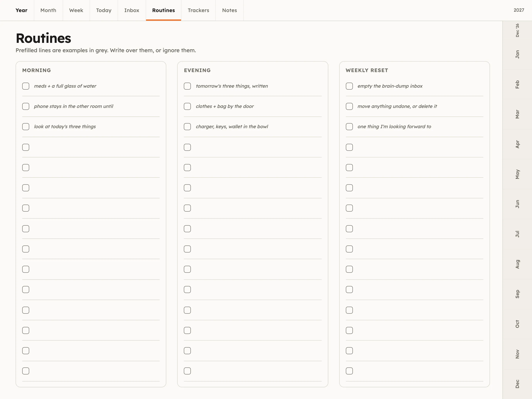Select the Routines tab

[164, 10]
